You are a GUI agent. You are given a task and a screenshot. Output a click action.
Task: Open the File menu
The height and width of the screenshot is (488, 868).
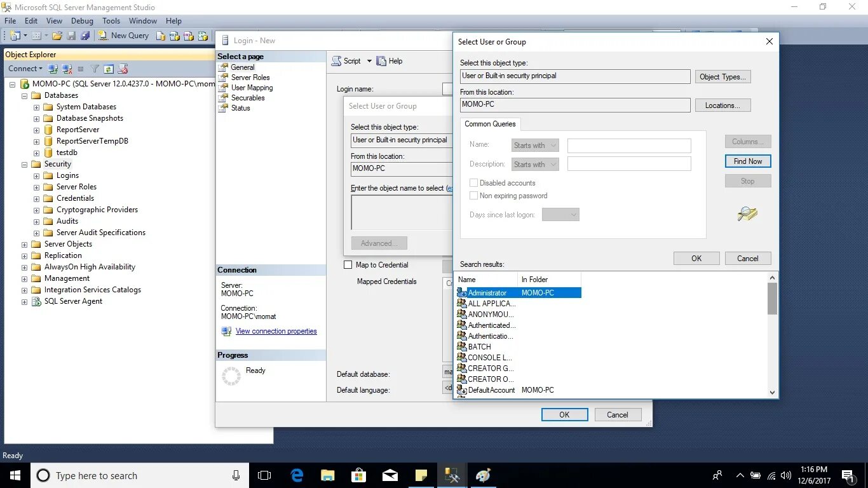click(10, 21)
